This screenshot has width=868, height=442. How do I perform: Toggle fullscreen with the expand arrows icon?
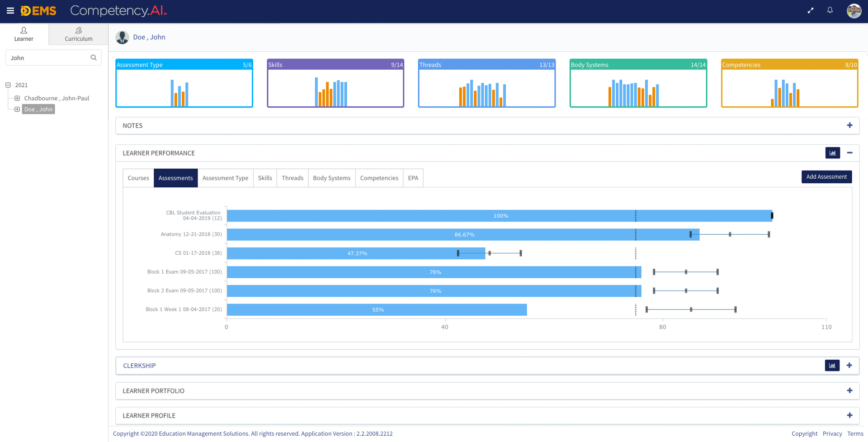tap(810, 10)
